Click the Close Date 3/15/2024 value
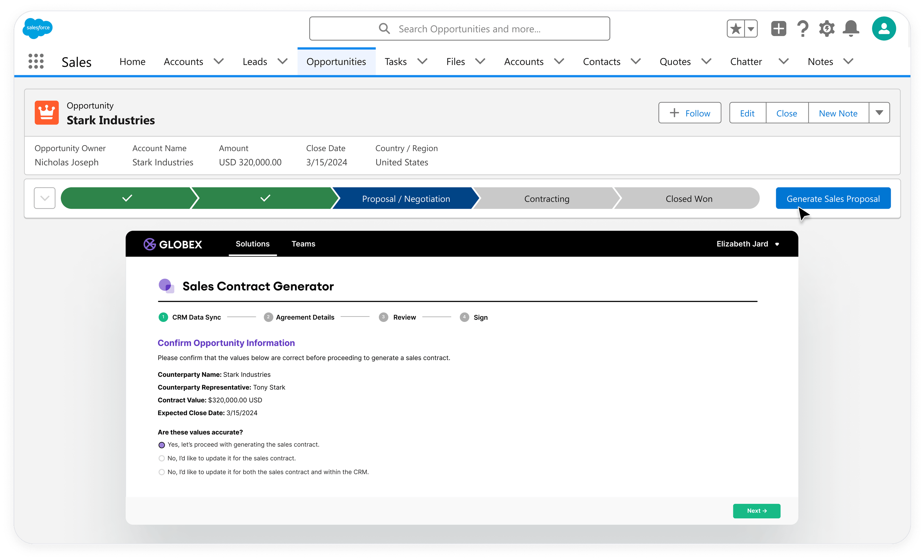 [x=327, y=162]
